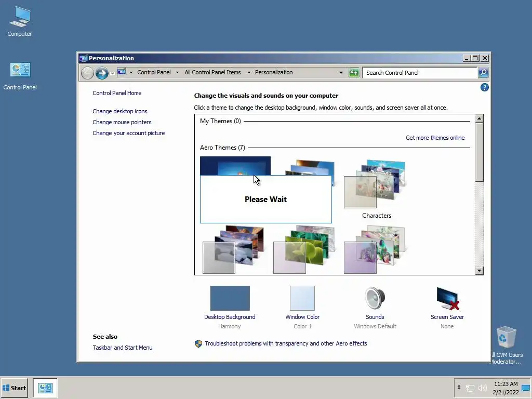Open the recent pages dropdown arrow

[x=112, y=73]
